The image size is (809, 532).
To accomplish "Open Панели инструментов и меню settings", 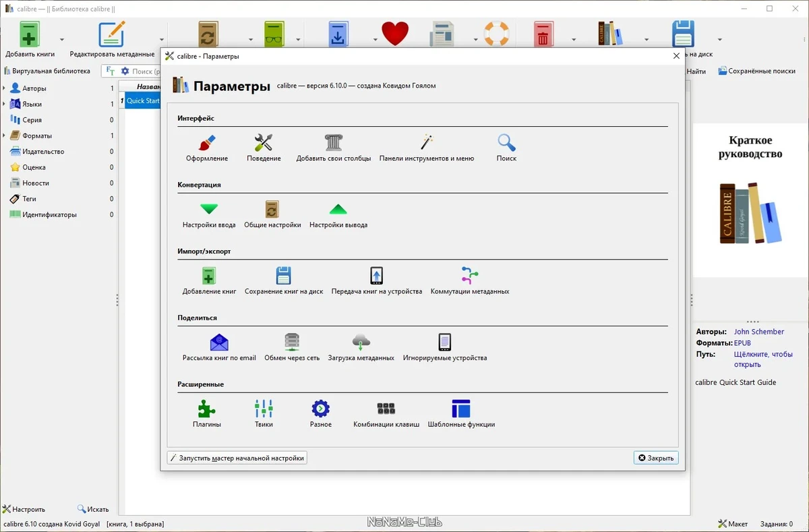I will click(x=427, y=148).
